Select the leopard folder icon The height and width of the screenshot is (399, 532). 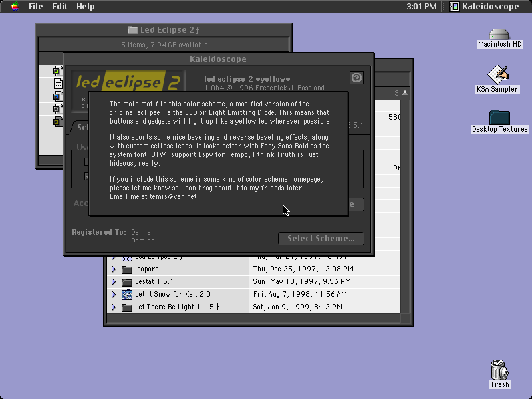[x=127, y=269]
